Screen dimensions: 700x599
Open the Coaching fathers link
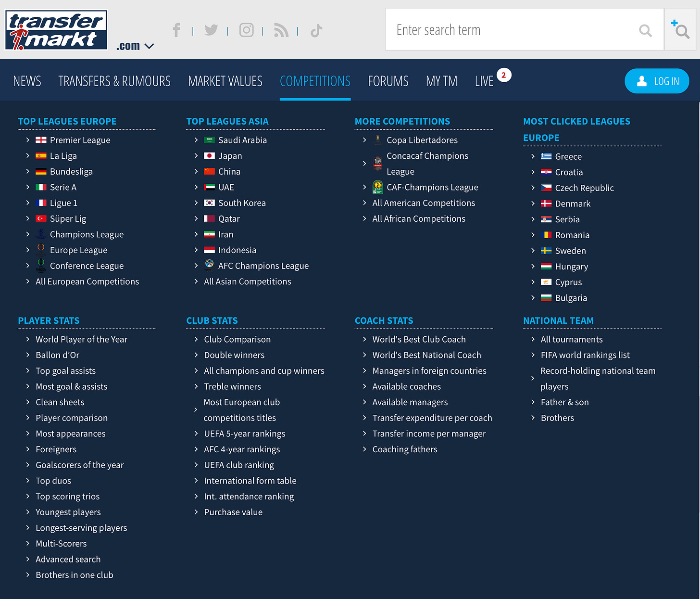coord(405,449)
